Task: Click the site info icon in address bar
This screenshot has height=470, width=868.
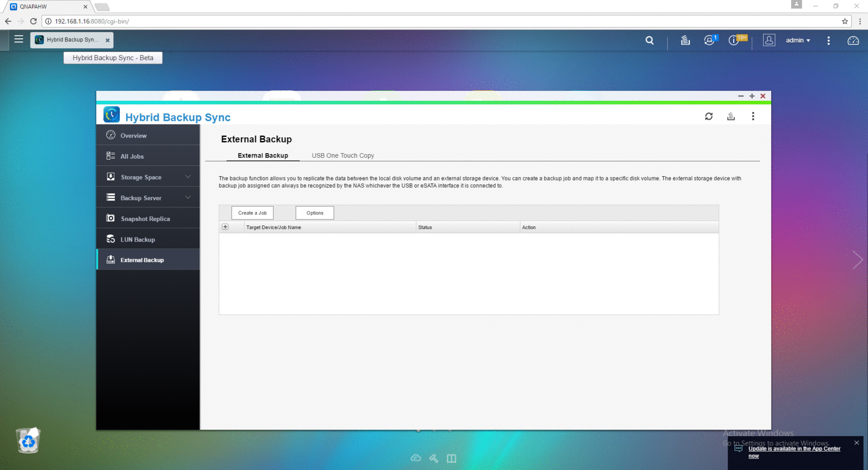Action: 48,21
